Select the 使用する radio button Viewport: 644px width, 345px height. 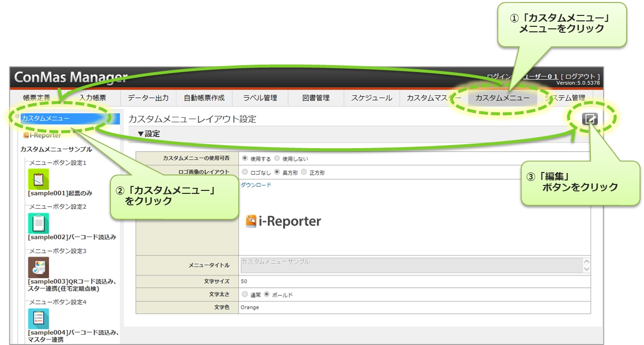(x=244, y=158)
